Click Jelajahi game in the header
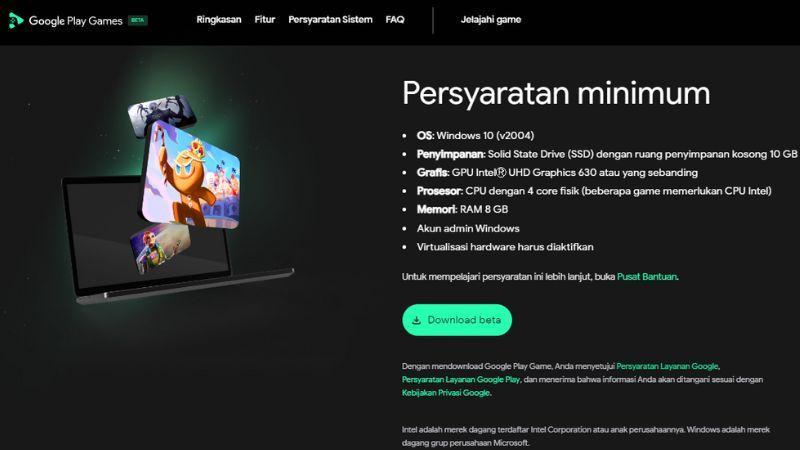Viewport: 800px width, 450px height. pyautogui.click(x=491, y=20)
